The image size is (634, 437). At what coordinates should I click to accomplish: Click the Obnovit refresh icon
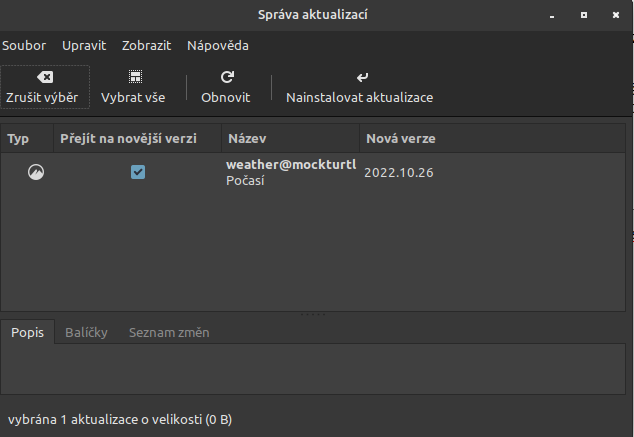(x=226, y=77)
